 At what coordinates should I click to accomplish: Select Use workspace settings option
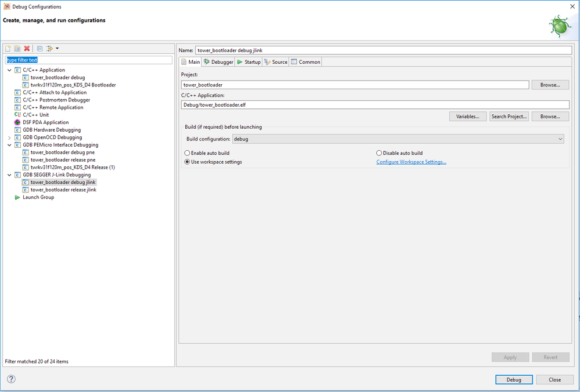click(214, 162)
